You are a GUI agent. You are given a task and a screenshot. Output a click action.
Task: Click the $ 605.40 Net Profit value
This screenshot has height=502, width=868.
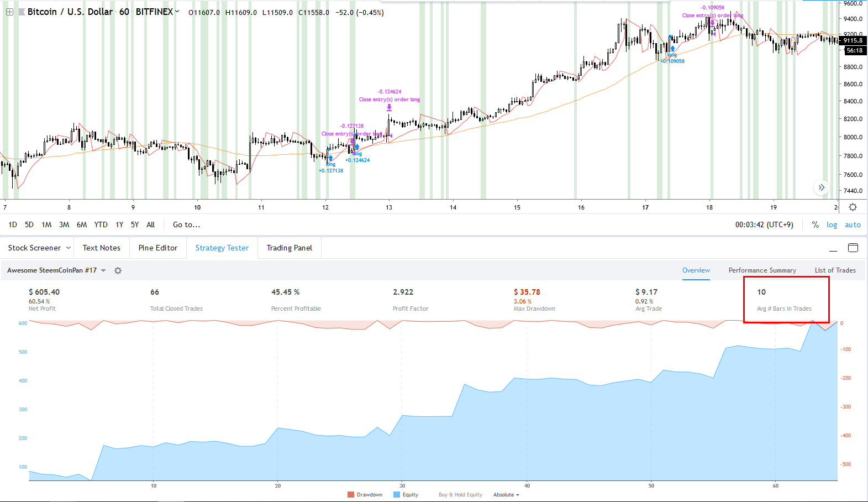pyautogui.click(x=44, y=292)
